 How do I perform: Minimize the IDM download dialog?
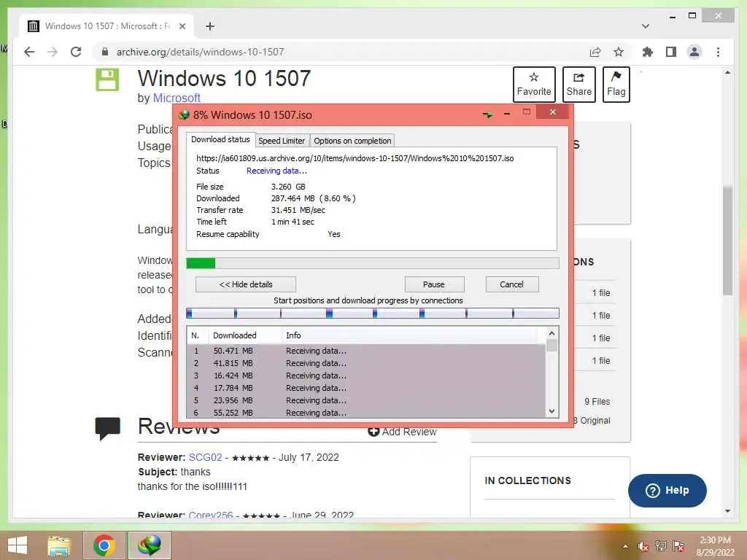click(x=507, y=114)
